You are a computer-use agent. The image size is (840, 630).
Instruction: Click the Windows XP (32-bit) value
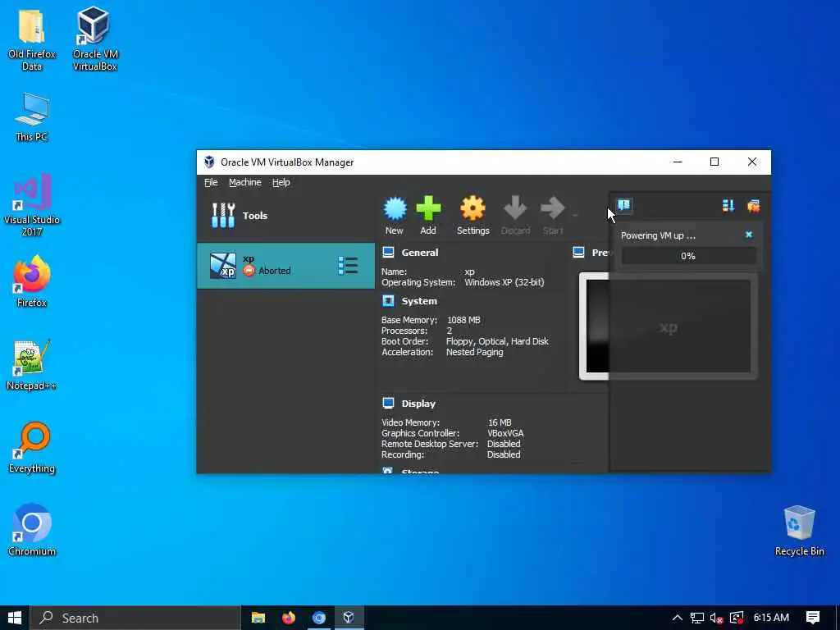504,282
